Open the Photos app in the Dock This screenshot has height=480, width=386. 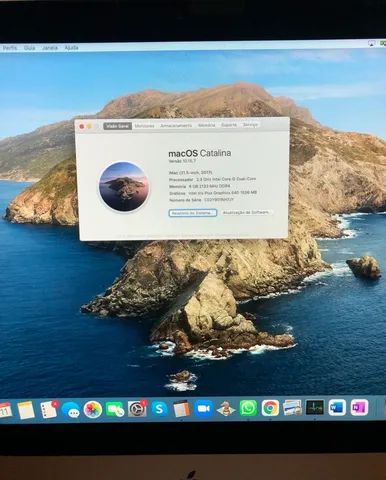(93, 409)
